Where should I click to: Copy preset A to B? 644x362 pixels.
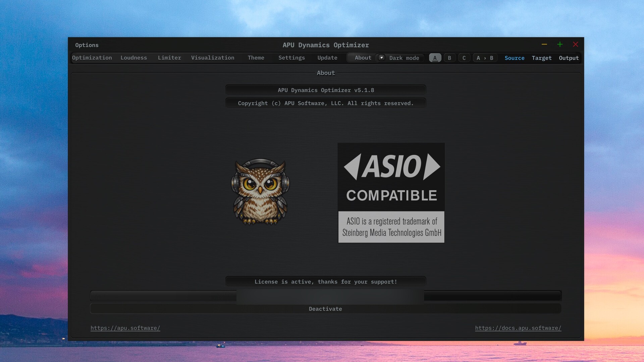click(x=485, y=58)
